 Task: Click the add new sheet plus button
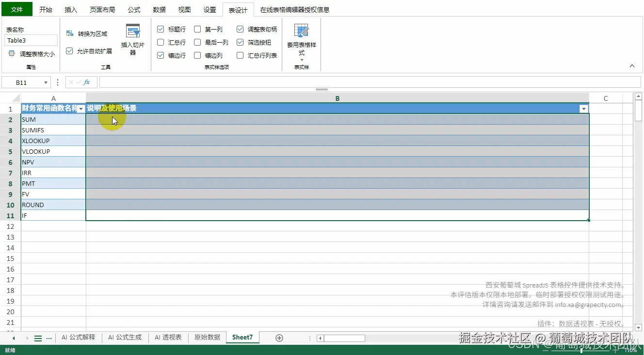pyautogui.click(x=279, y=337)
